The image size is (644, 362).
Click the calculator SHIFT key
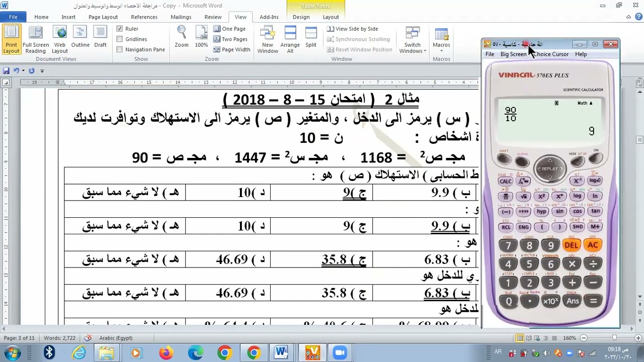pyautogui.click(x=504, y=160)
